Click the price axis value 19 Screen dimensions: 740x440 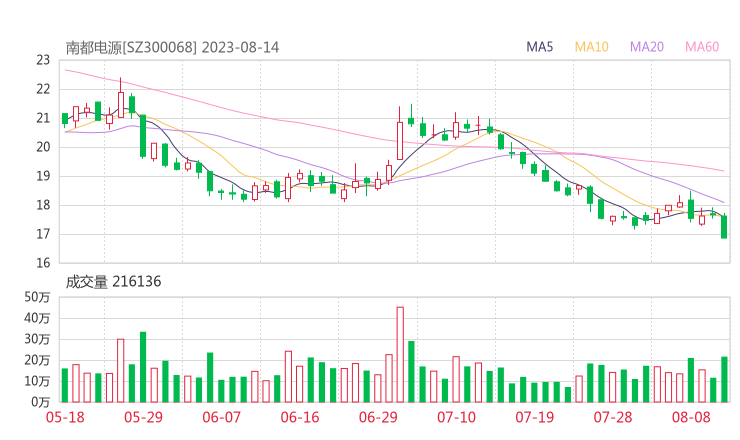pos(43,176)
